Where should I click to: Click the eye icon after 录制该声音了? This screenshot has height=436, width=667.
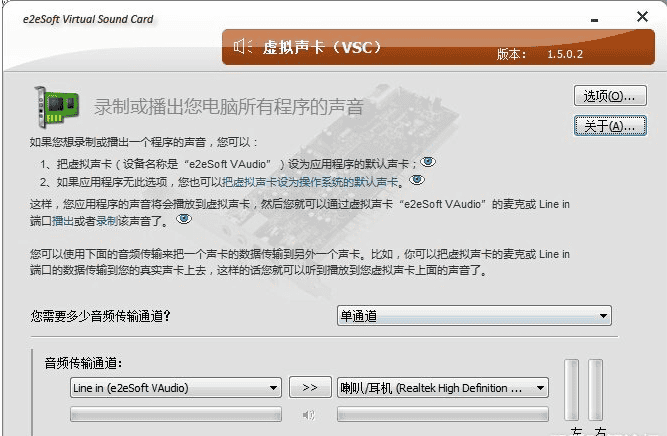point(183,219)
